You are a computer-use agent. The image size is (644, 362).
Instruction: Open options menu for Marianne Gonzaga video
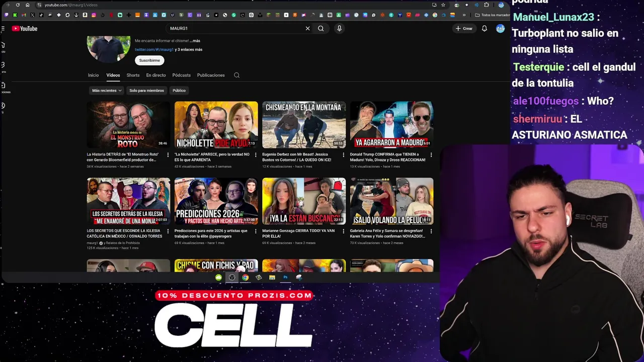pos(343,231)
